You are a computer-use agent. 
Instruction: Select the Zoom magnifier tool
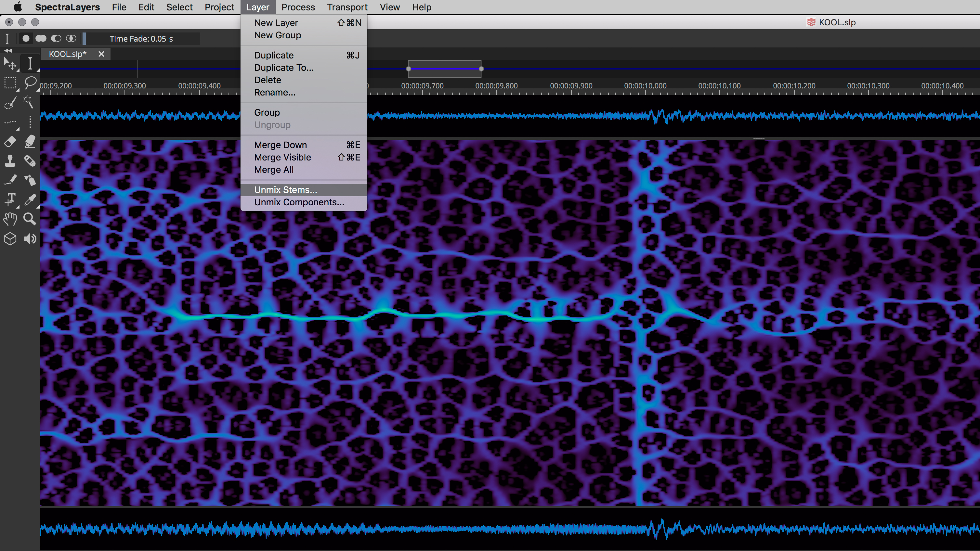[x=30, y=219]
